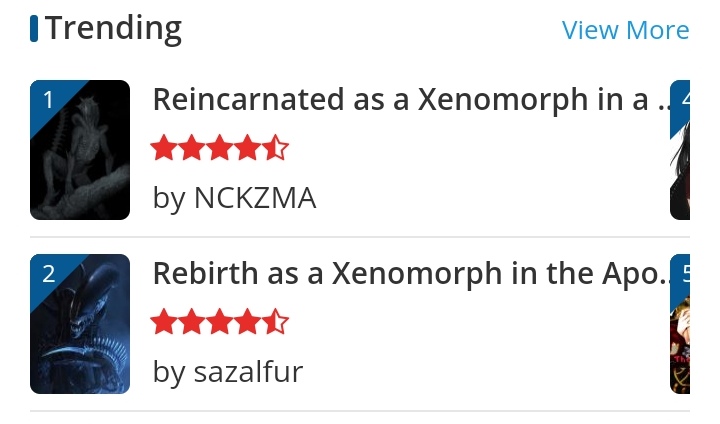720x424 pixels.
Task: Click the blue bar beside the Trending heading
Action: coord(35,29)
